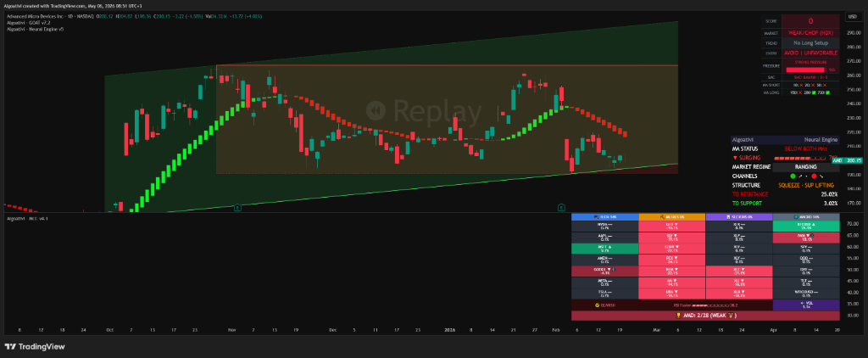The width and height of the screenshot is (868, 358).
Task: Click the 290.00 price axis label
Action: pos(854,32)
